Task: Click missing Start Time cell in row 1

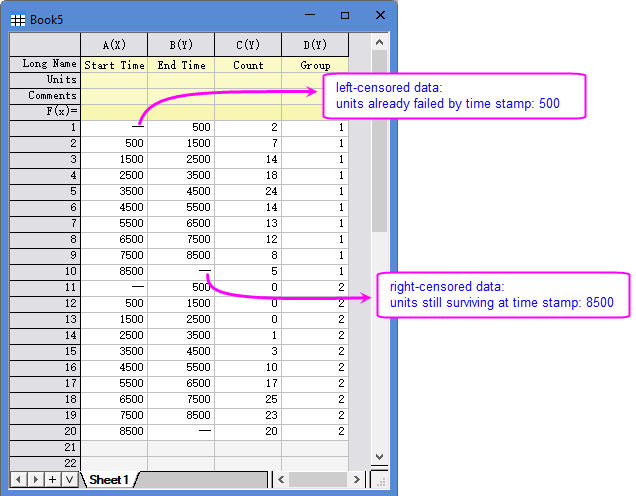Action: coord(114,128)
